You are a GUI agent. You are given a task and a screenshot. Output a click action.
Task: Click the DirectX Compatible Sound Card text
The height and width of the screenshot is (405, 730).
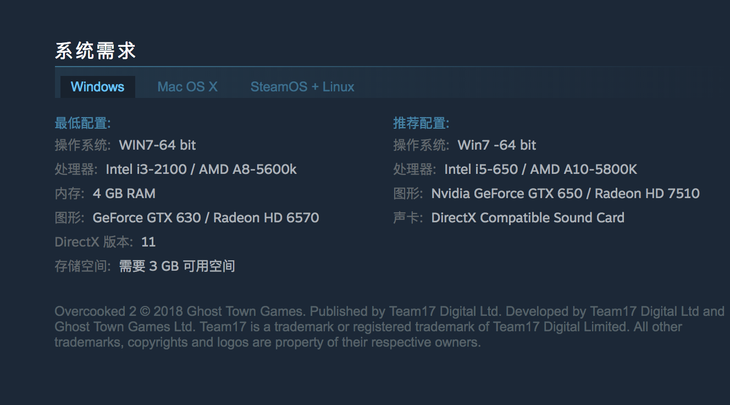click(528, 218)
